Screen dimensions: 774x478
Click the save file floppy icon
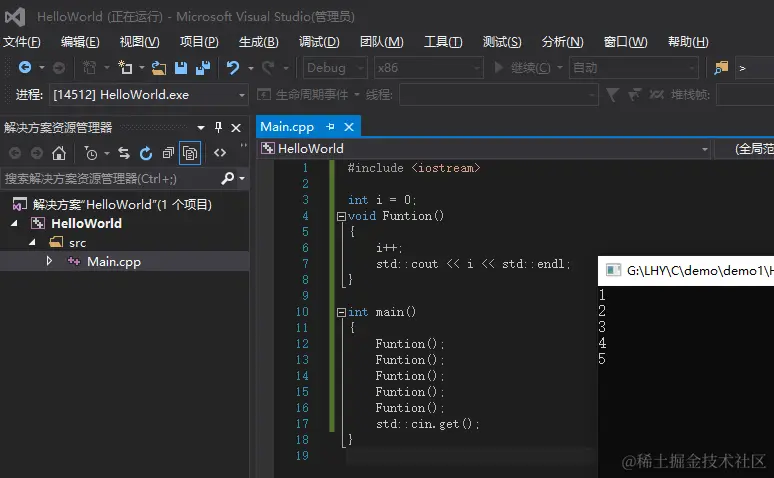(181, 68)
